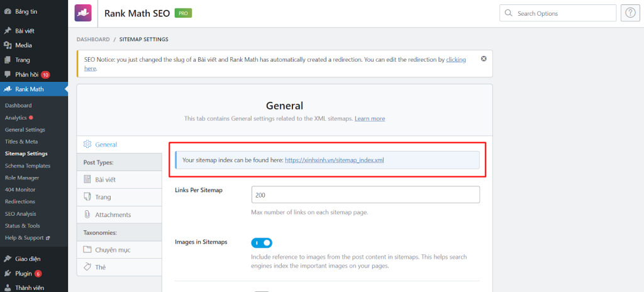The image size is (644, 292).
Task: Open Status & Tools submenu item
Action: tap(22, 226)
